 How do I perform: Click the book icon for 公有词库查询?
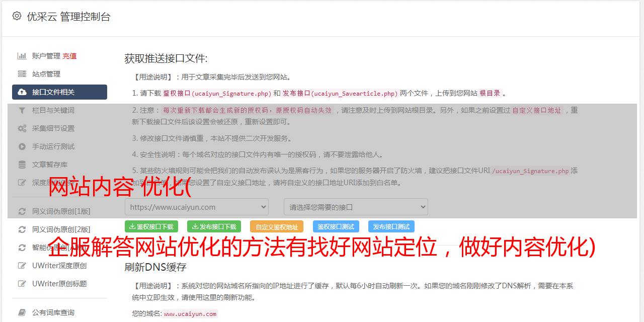(22, 312)
